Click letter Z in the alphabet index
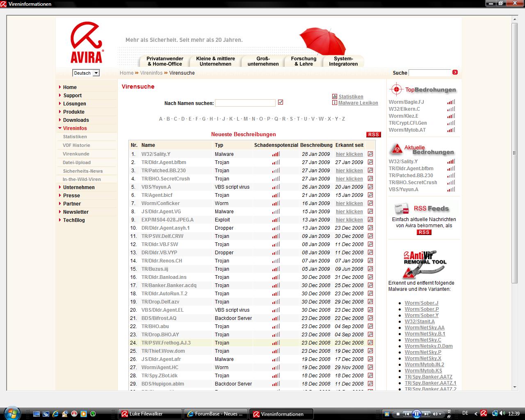 [343, 119]
